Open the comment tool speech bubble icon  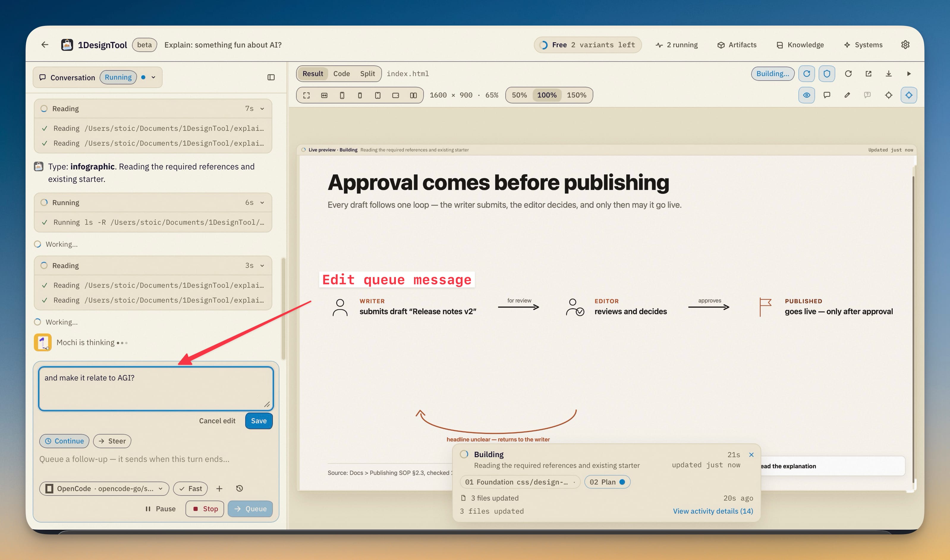click(x=827, y=95)
